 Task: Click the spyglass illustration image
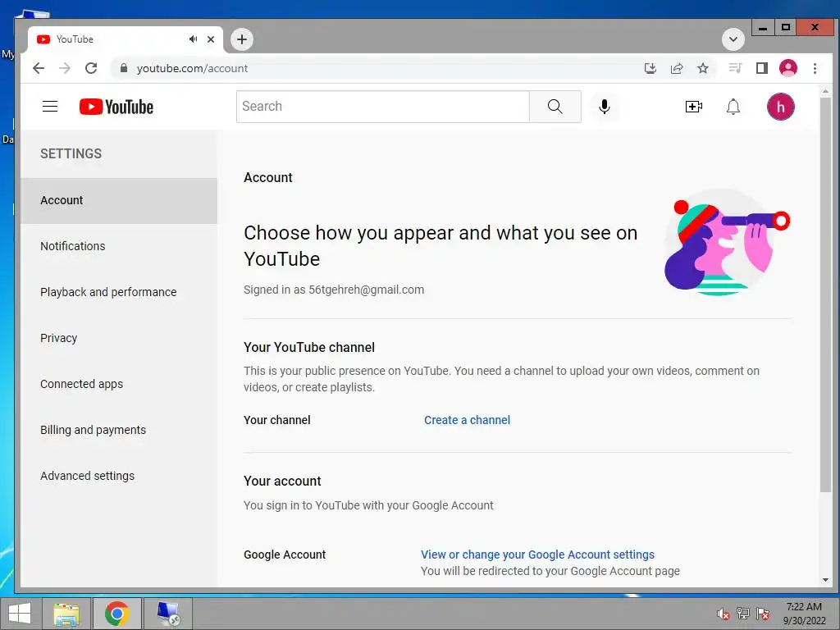pos(727,242)
